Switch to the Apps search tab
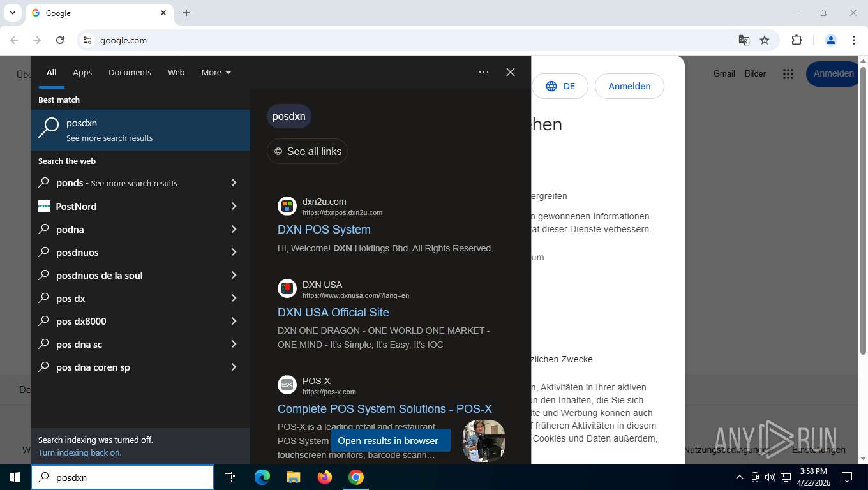868x490 pixels. click(x=82, y=72)
